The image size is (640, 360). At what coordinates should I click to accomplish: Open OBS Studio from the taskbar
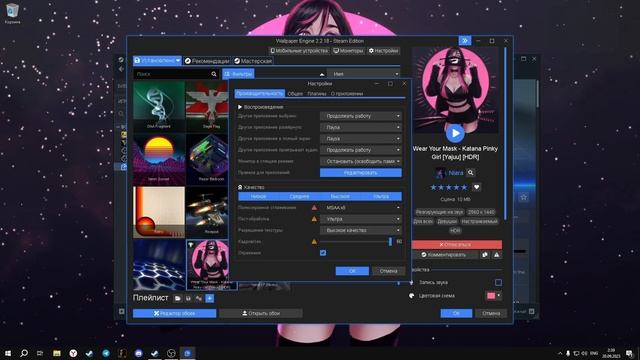point(171,353)
